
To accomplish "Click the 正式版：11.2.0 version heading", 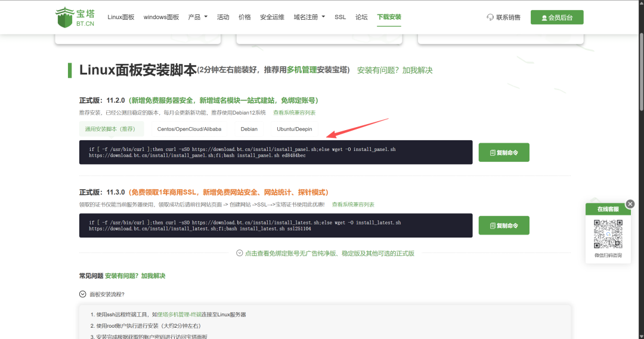I will click(x=102, y=101).
